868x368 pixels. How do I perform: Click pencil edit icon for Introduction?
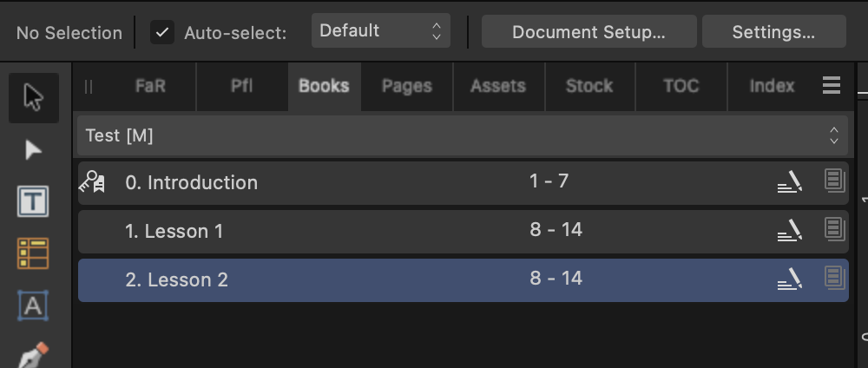pos(790,181)
